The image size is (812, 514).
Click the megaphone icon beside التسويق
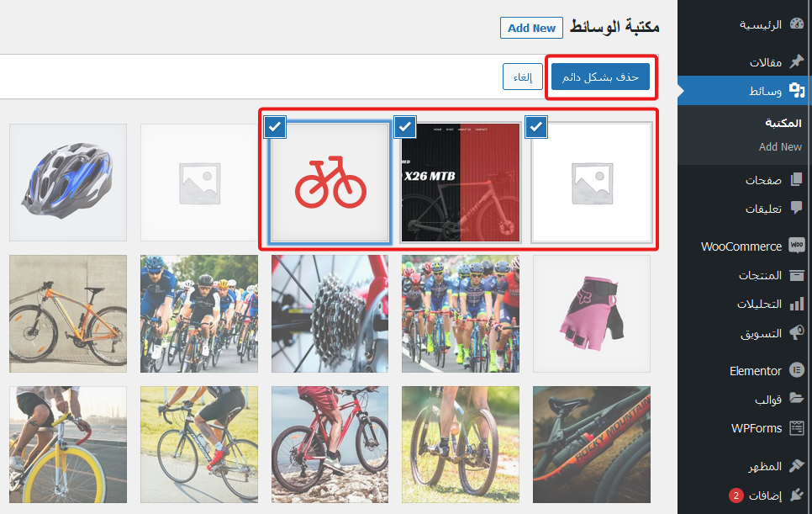click(796, 333)
